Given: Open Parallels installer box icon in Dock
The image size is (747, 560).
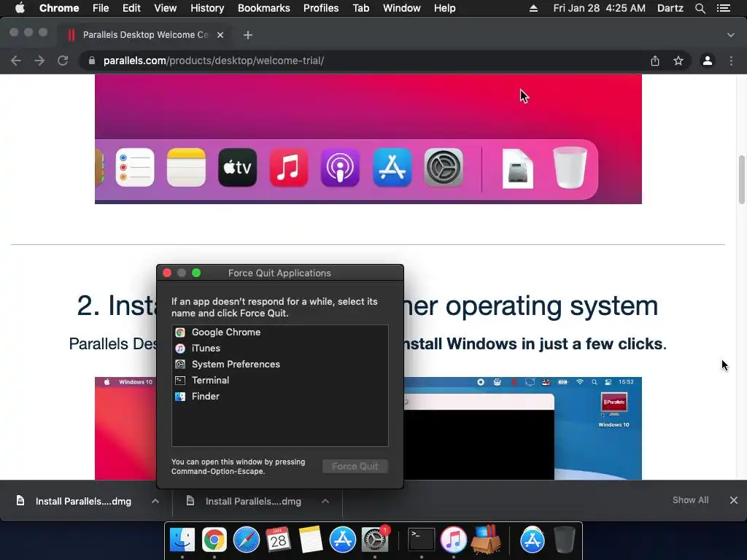Looking at the screenshot, I should (x=485, y=540).
